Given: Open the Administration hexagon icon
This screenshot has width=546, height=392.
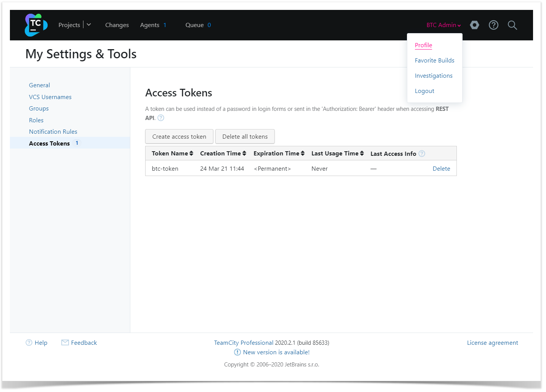Looking at the screenshot, I should pos(474,25).
